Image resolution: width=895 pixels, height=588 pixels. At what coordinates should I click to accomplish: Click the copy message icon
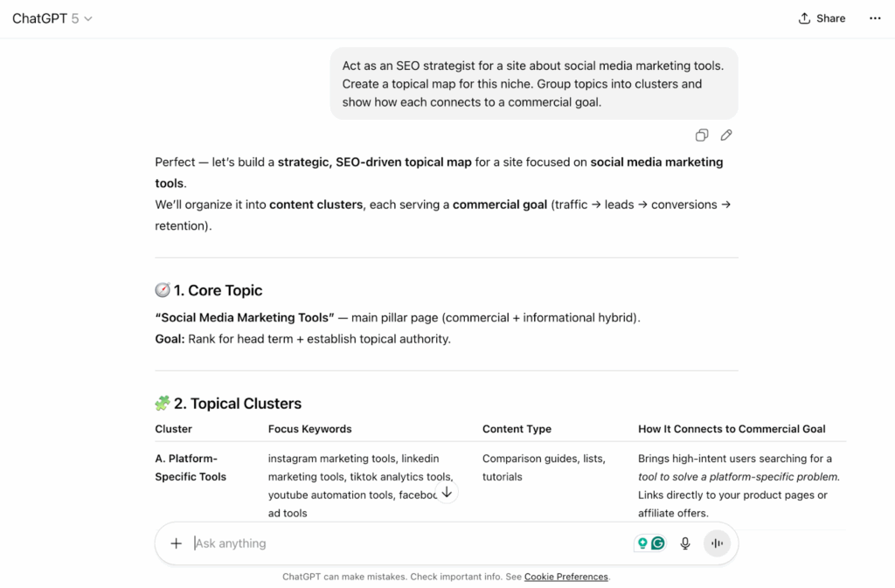pos(701,135)
